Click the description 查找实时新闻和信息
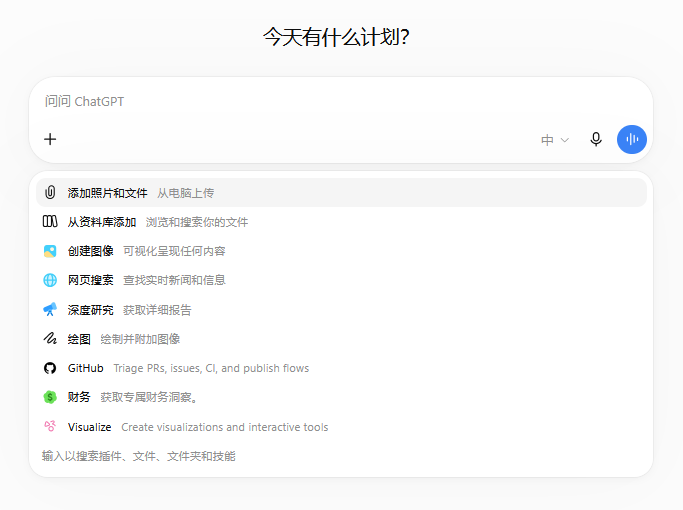683x510 pixels. click(174, 280)
